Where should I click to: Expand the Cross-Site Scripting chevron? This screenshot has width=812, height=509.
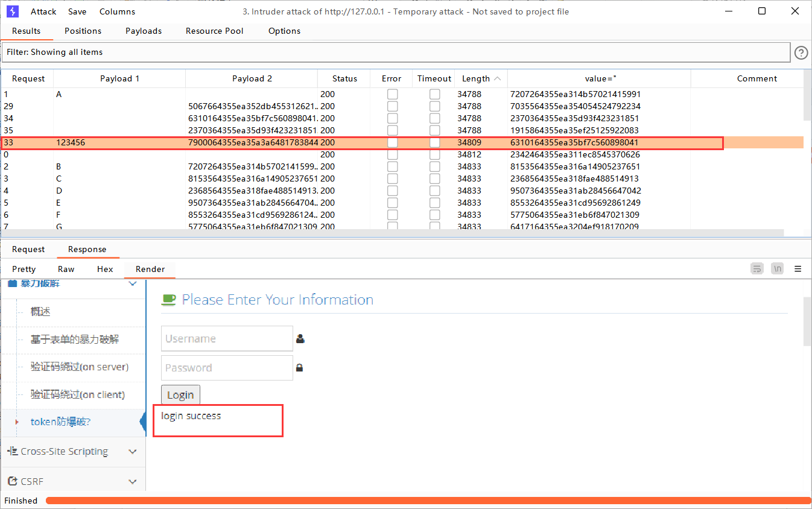point(133,452)
